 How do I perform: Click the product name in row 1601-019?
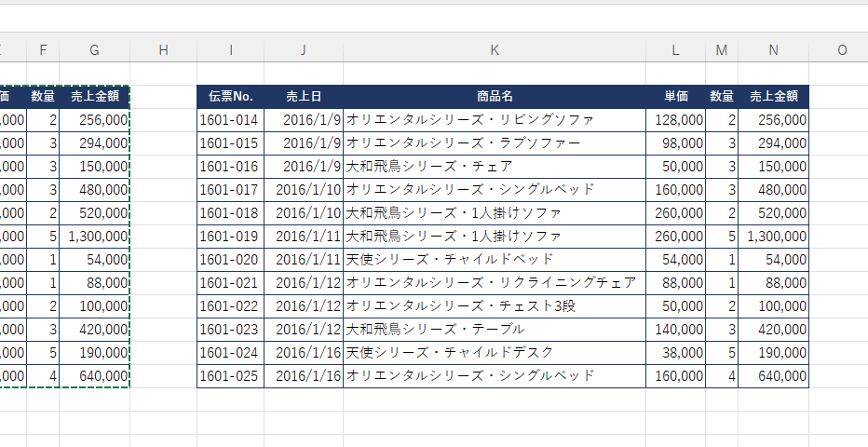click(495, 237)
